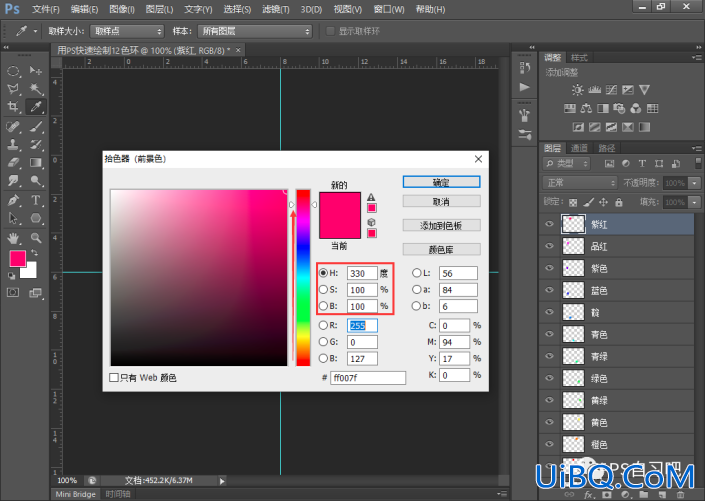The width and height of the screenshot is (705, 501).
Task: Hide the 紫红 layer
Action: click(x=549, y=224)
